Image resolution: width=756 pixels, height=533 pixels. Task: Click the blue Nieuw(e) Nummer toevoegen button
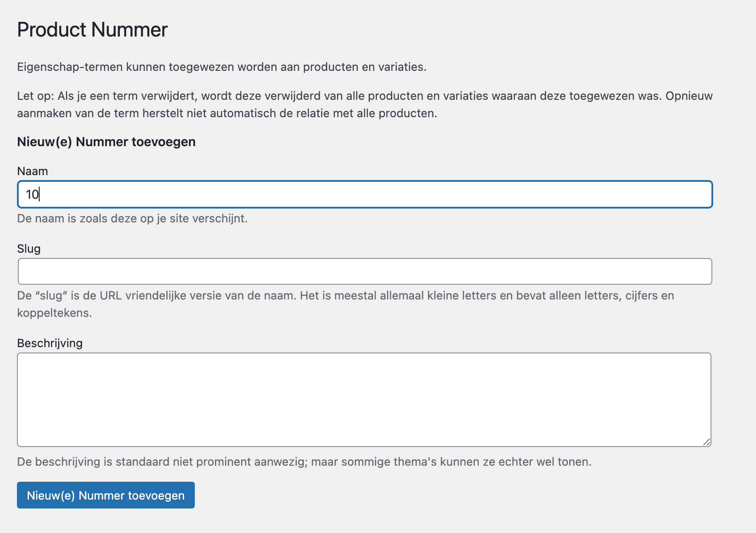coord(106,495)
